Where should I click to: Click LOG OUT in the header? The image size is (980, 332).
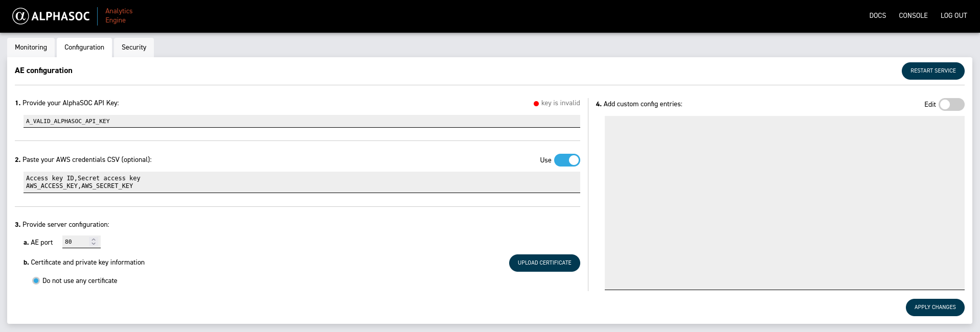[x=953, y=16]
